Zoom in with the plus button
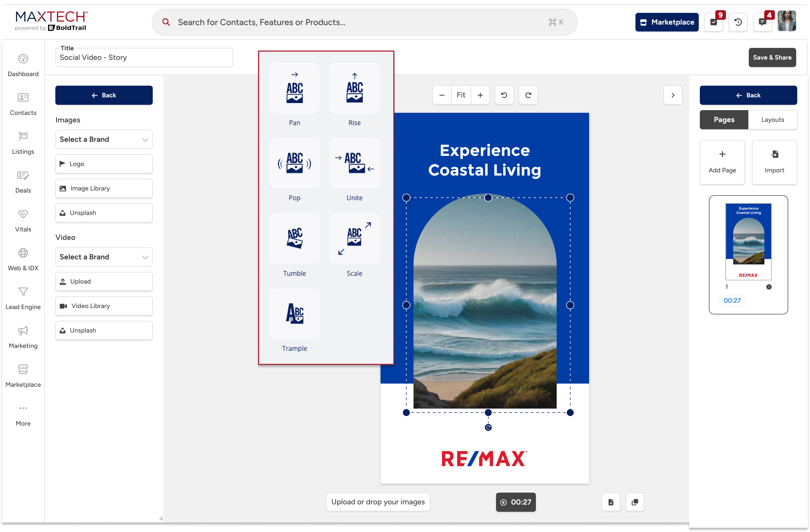810x532 pixels. [480, 95]
